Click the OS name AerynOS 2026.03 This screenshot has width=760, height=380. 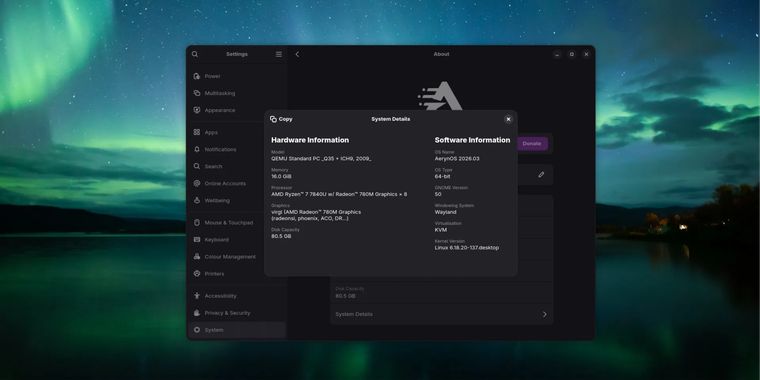pyautogui.click(x=457, y=158)
